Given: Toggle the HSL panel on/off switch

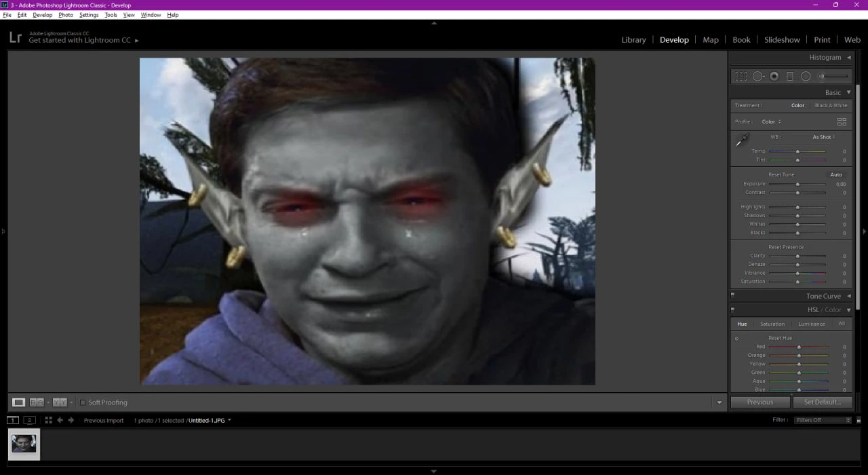Looking at the screenshot, I should 732,309.
